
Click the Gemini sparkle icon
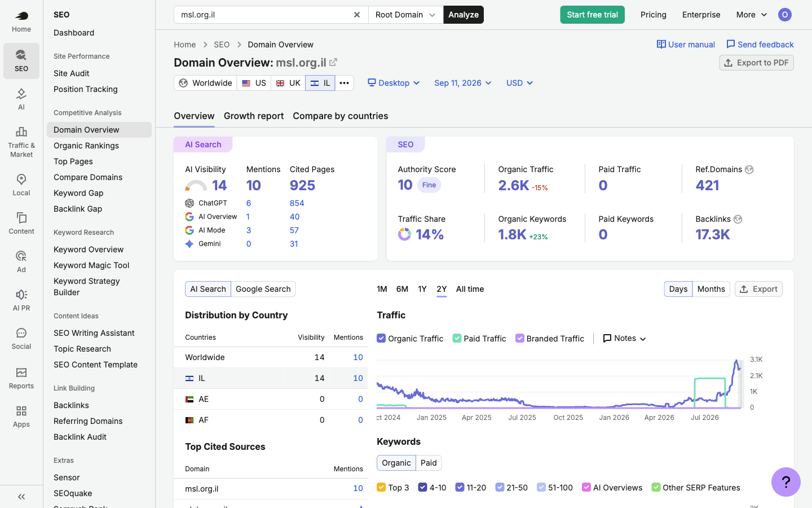(189, 244)
